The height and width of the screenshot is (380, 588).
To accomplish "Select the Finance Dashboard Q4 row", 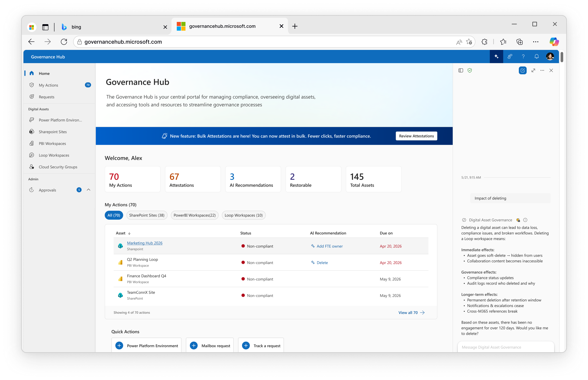I will tap(271, 279).
